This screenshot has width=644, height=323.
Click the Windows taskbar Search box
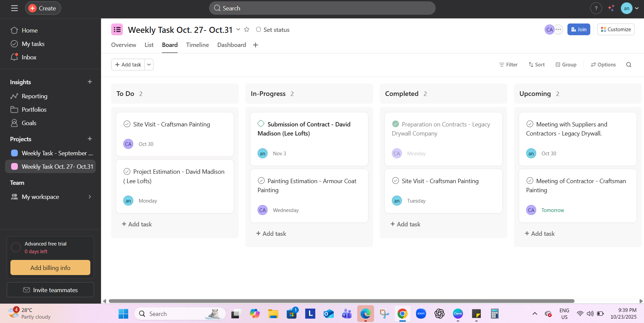click(180, 314)
